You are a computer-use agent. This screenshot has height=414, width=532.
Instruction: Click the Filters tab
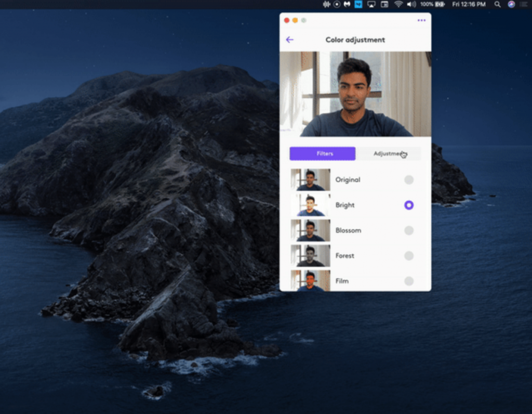click(x=323, y=153)
